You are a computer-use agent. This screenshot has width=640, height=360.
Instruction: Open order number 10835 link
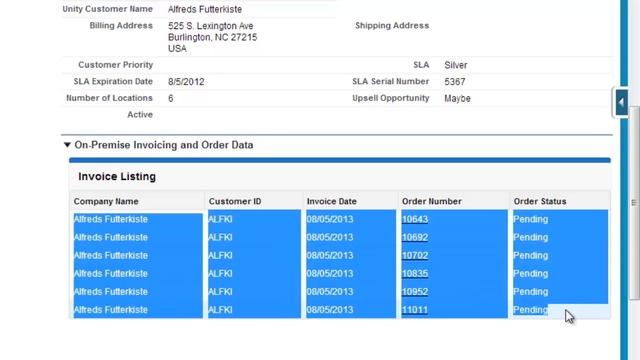point(415,273)
